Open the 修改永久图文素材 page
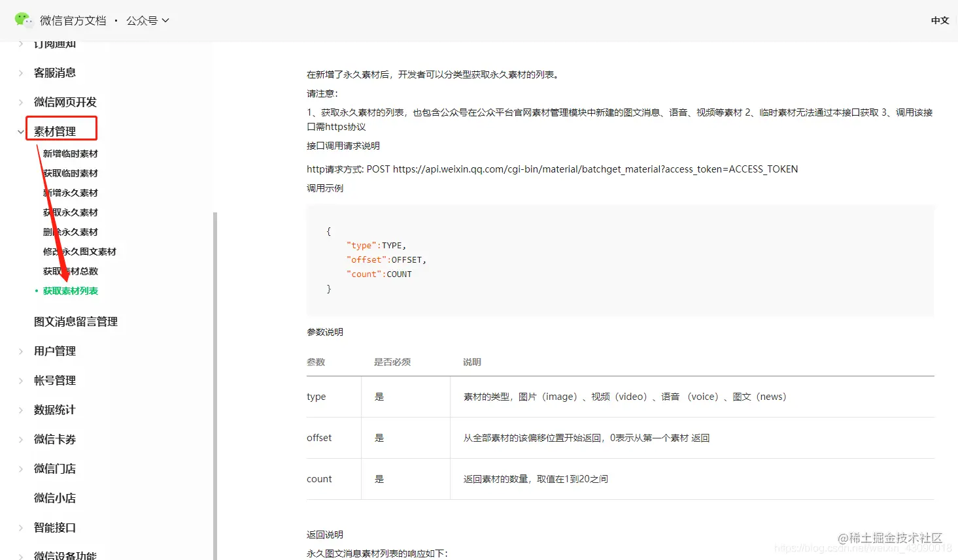The width and height of the screenshot is (958, 560). (80, 251)
